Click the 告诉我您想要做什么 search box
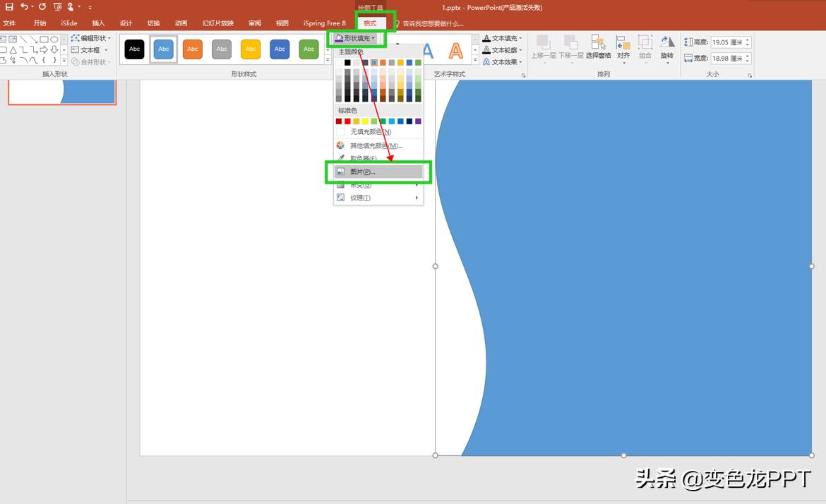The height and width of the screenshot is (504, 826). pyautogui.click(x=433, y=24)
